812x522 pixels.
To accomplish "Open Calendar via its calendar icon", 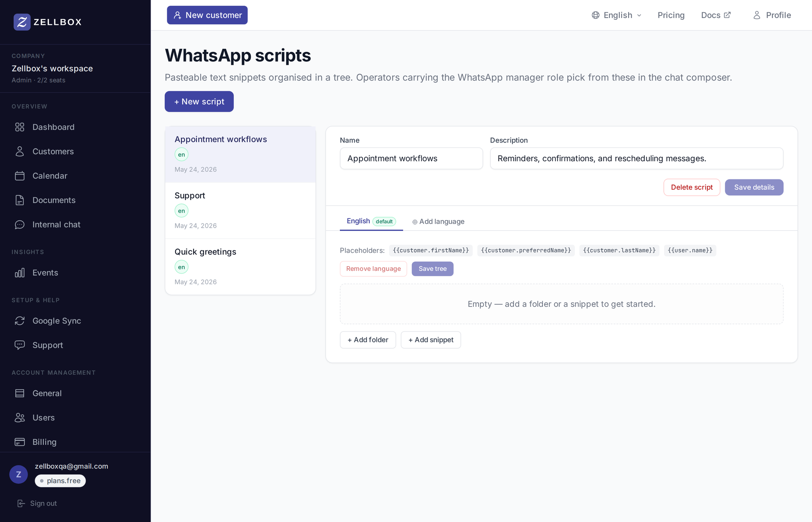I will [x=19, y=176].
